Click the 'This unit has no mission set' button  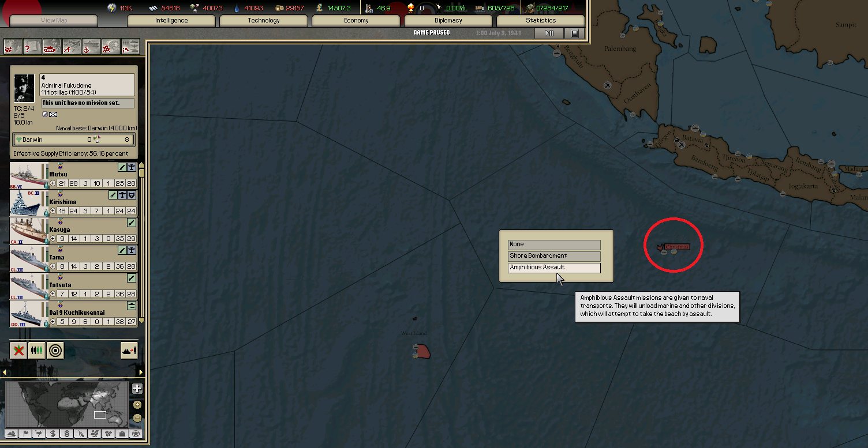click(88, 103)
